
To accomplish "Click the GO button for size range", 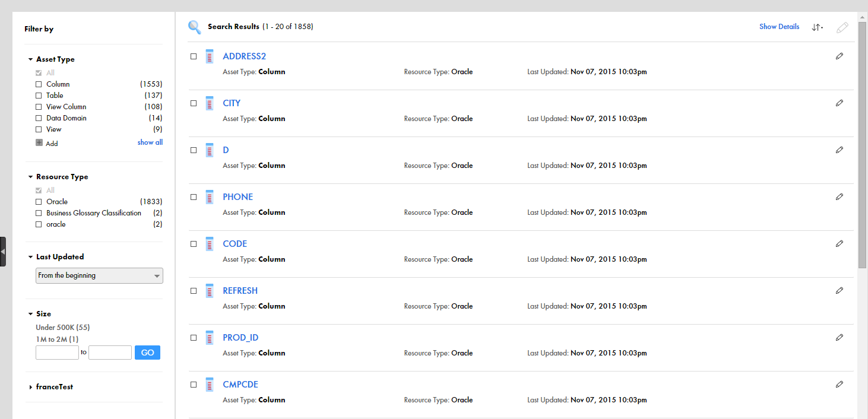I will click(147, 353).
